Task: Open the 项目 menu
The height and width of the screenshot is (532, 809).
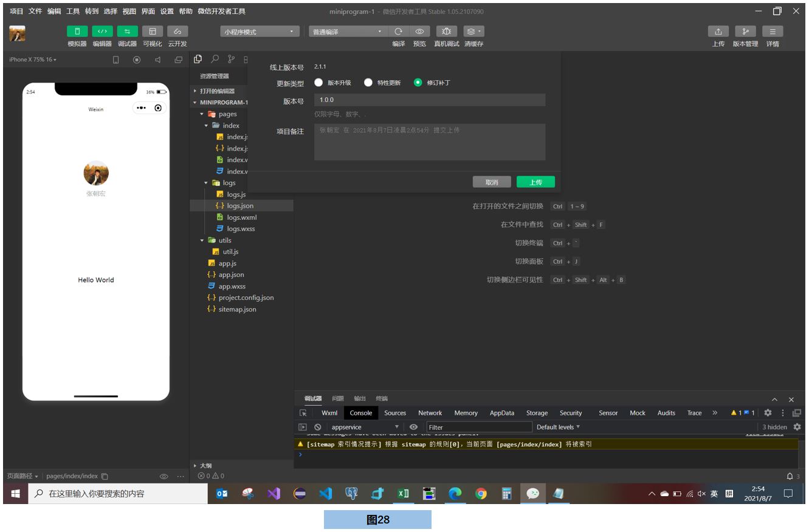Action: [x=16, y=12]
